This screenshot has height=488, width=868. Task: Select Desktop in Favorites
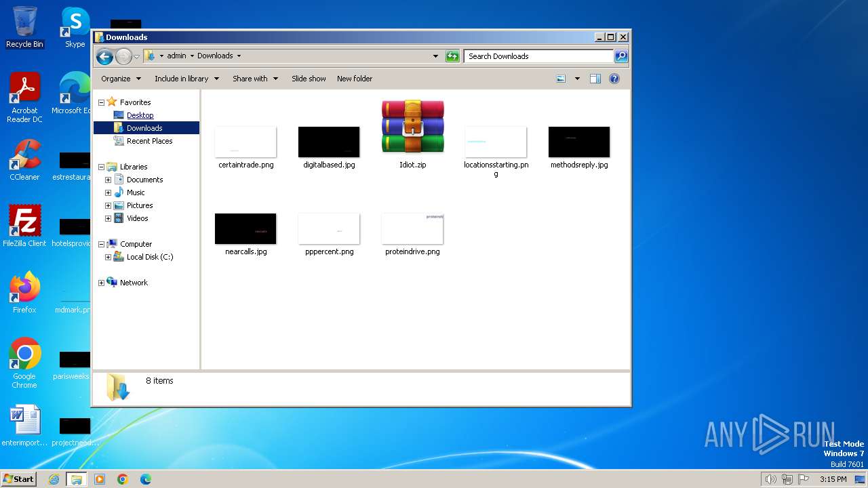pos(140,115)
